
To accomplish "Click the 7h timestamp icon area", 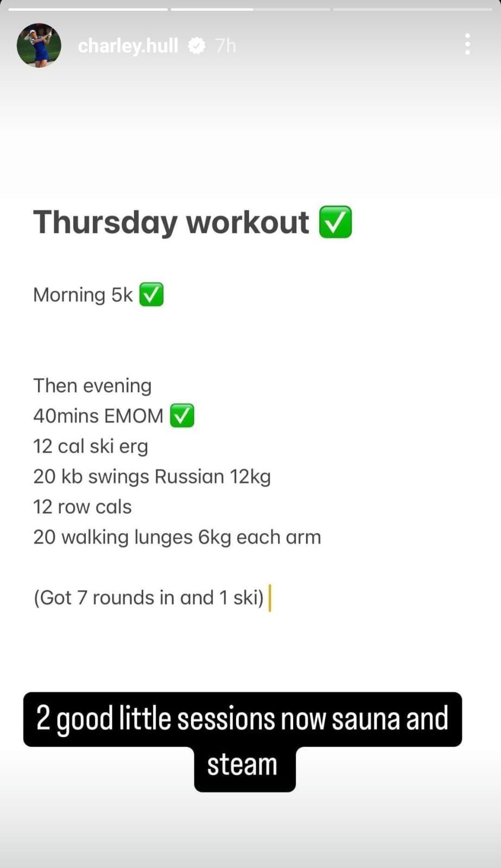I will click(225, 46).
